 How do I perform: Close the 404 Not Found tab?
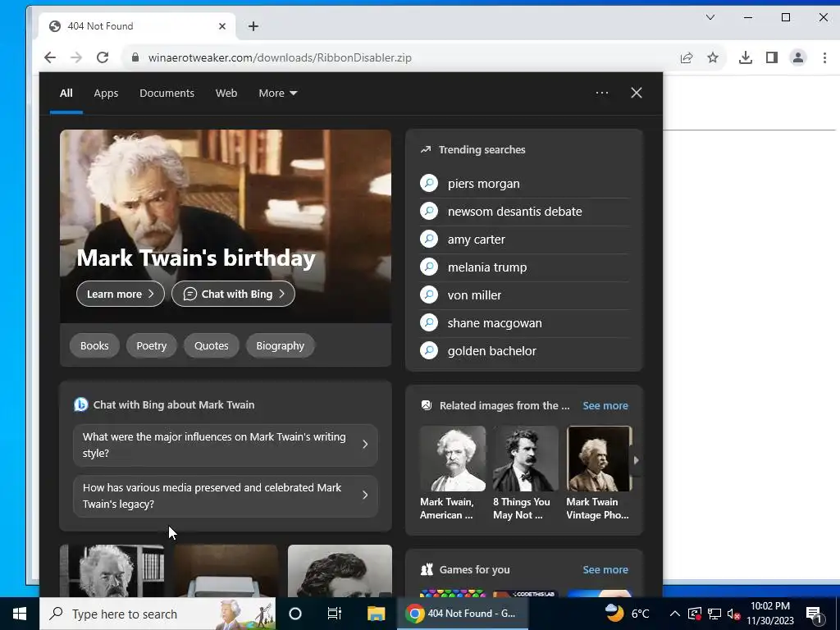click(222, 26)
